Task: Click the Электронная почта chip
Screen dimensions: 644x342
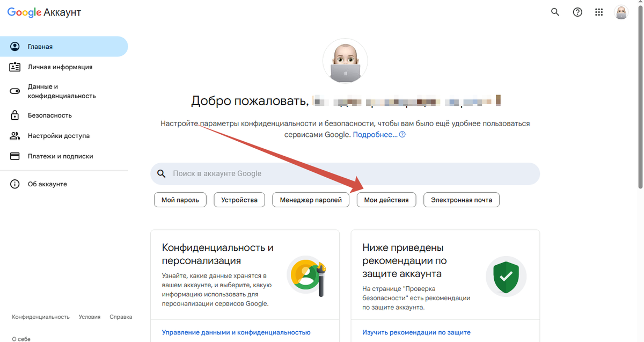Action: tap(462, 200)
